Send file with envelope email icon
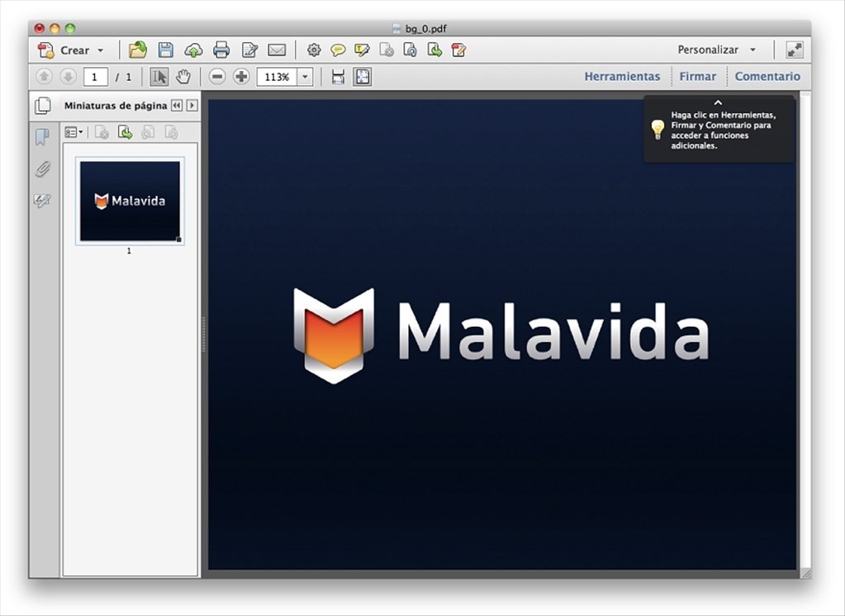This screenshot has height=616, width=845. [277, 50]
